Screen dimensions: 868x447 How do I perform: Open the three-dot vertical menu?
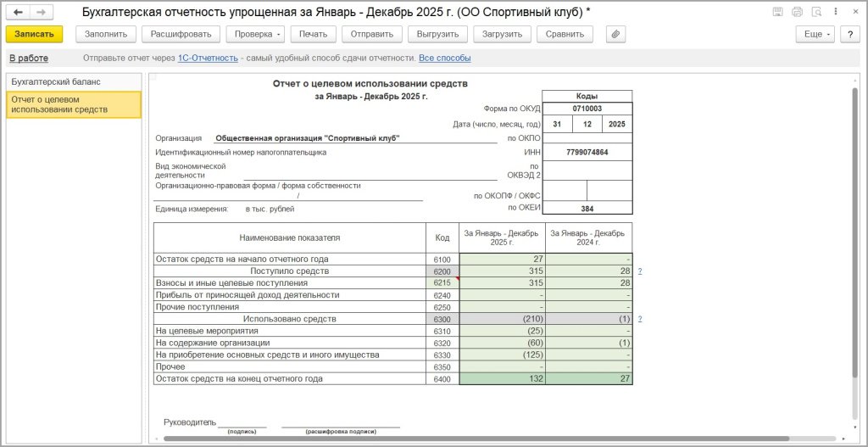point(834,12)
